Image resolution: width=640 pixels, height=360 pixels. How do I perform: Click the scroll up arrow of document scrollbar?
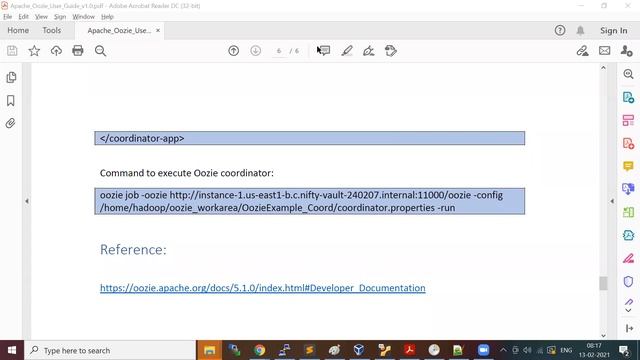[x=603, y=68]
